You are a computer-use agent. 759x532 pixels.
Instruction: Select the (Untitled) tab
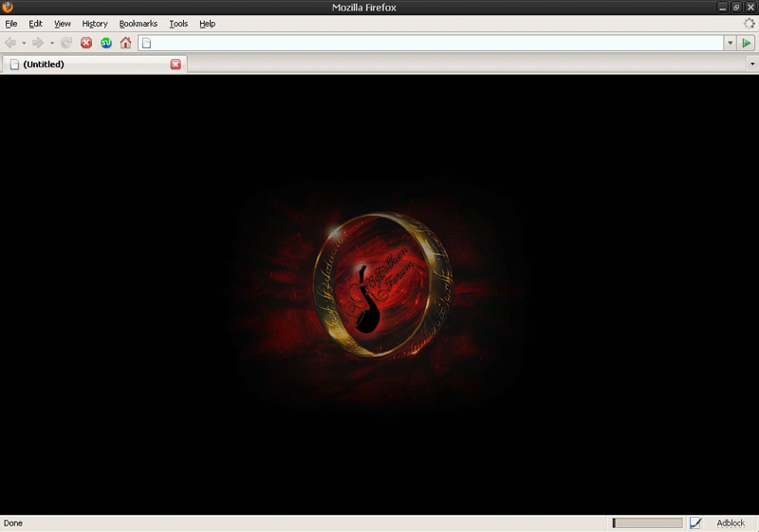[x=94, y=64]
